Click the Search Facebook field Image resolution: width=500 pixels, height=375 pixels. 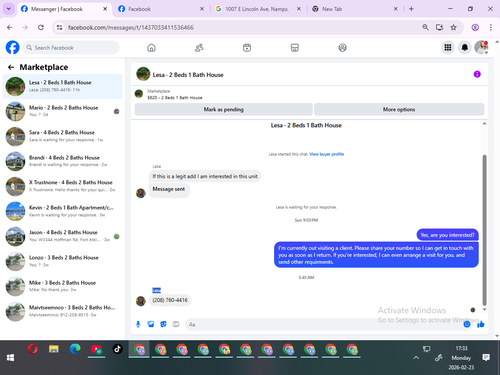[71, 48]
